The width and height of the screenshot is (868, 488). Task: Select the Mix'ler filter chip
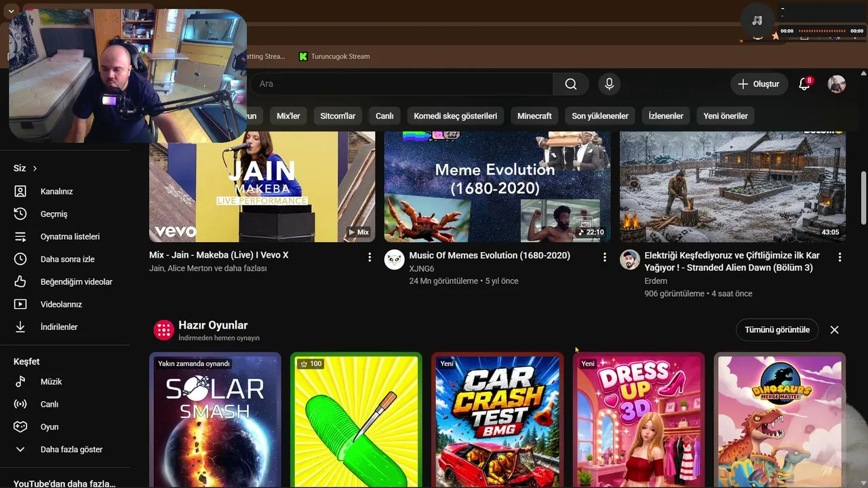(x=288, y=116)
